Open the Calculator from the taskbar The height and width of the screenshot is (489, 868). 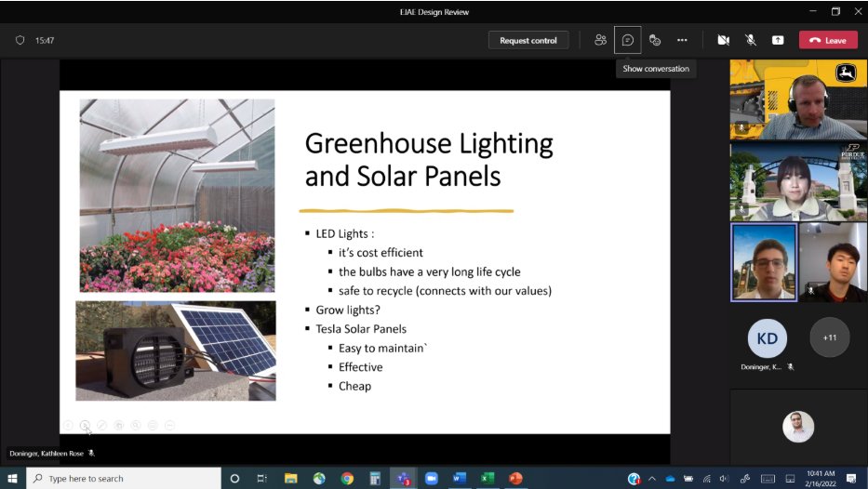[x=375, y=479]
